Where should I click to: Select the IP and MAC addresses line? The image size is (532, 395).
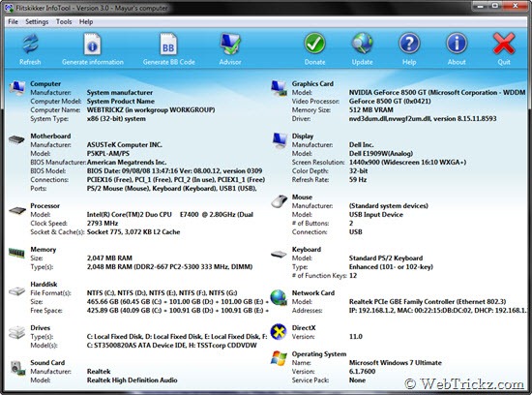pyautogui.click(x=438, y=311)
